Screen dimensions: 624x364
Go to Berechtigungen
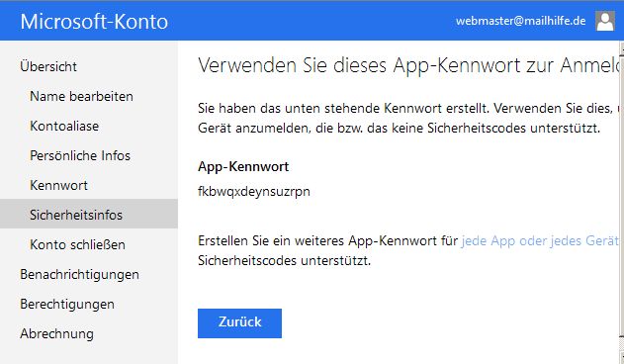[67, 305]
